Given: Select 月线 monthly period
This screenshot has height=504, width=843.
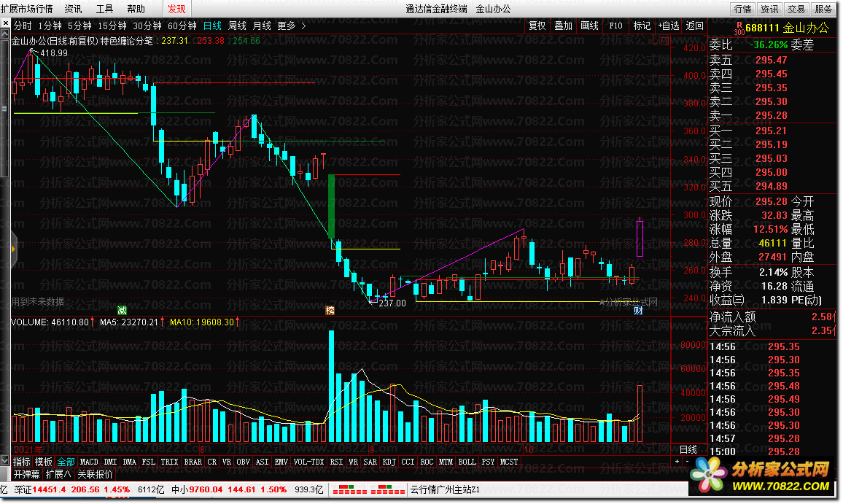Looking at the screenshot, I should (262, 26).
